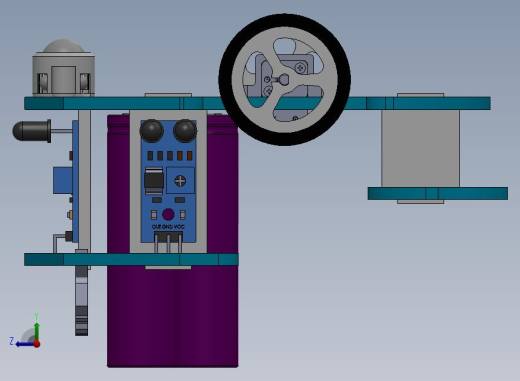Image resolution: width=520 pixels, height=381 pixels.
Task: Pick the right black sensor dome on blue board
Action: (x=185, y=130)
